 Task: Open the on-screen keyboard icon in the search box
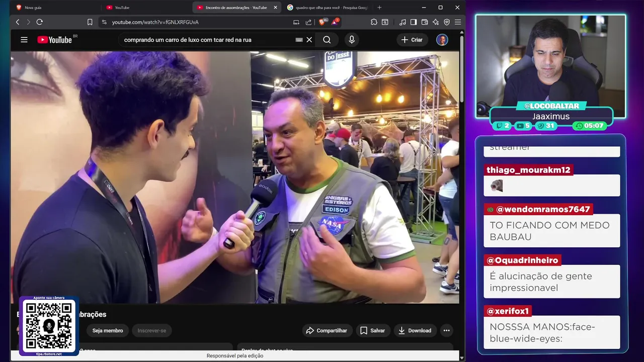coord(299,40)
